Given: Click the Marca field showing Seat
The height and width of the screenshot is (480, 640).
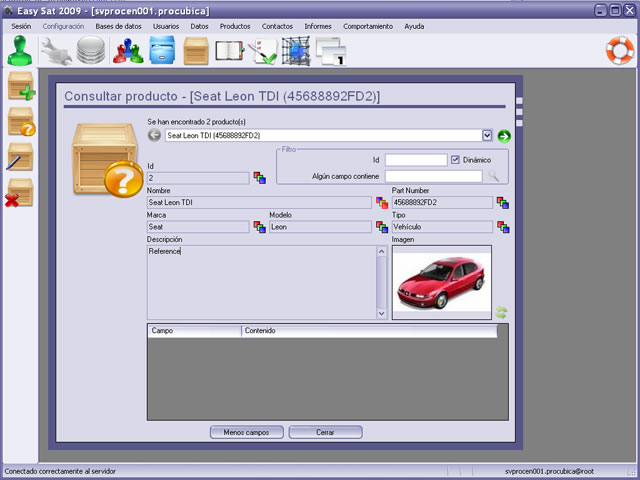Looking at the screenshot, I should (198, 227).
